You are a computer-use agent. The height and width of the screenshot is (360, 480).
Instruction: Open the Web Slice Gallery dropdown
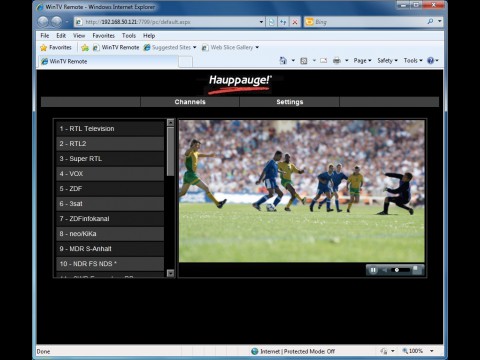(x=230, y=48)
